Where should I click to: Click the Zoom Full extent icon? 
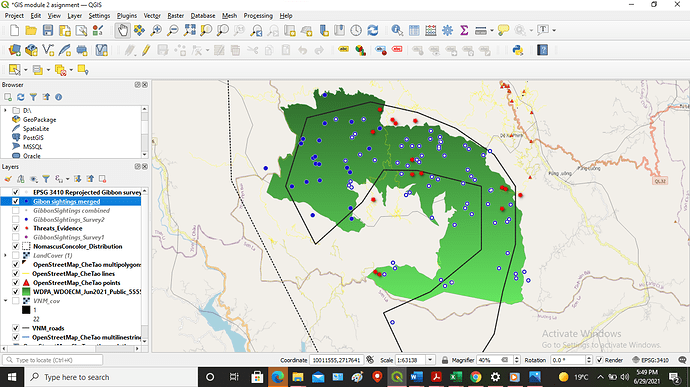[190, 30]
